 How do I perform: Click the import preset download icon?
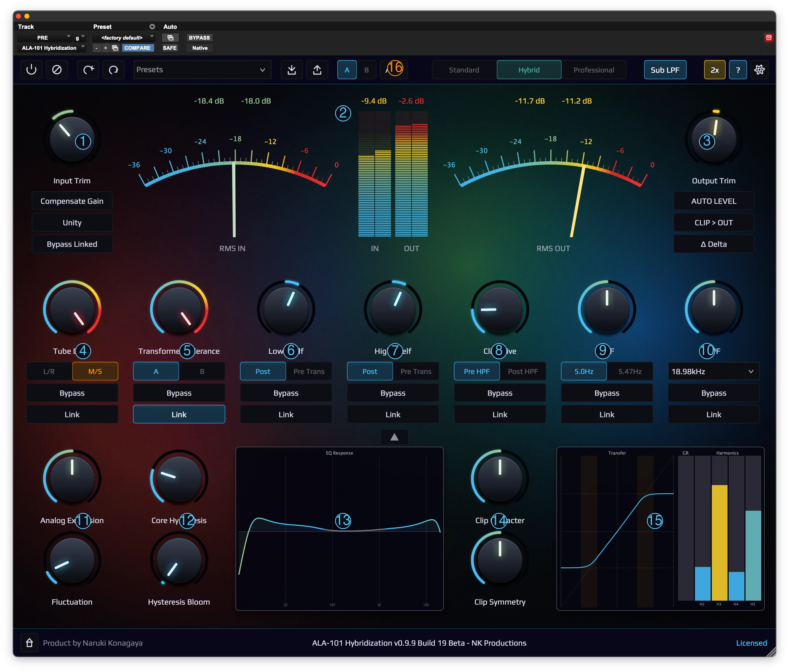click(x=292, y=70)
